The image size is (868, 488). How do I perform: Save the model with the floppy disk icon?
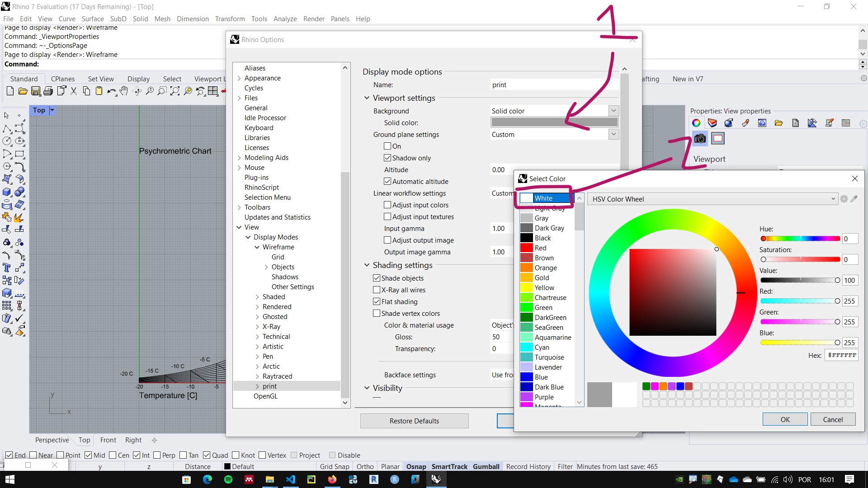35,91
